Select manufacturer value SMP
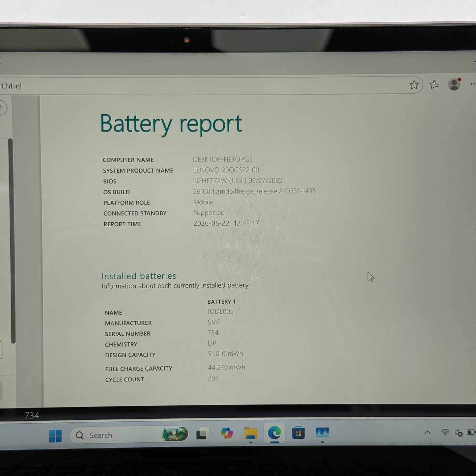This screenshot has height=476, width=476. (214, 322)
